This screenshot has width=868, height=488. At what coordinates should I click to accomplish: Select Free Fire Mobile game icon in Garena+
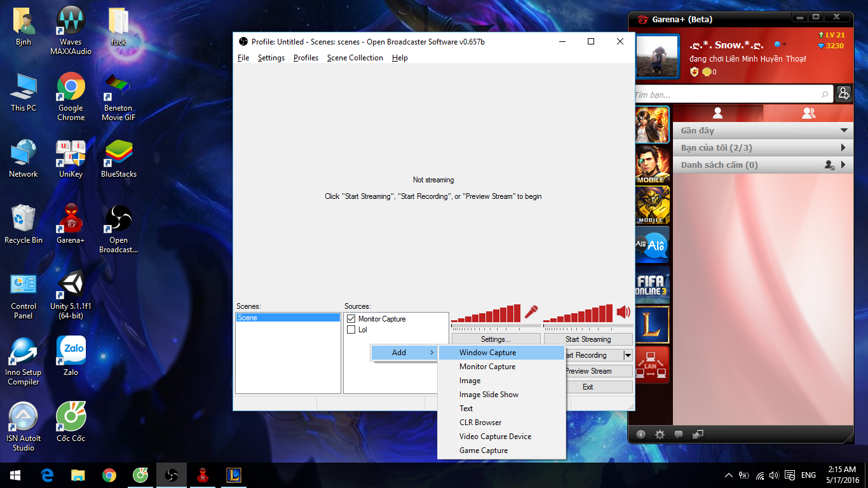pyautogui.click(x=653, y=165)
